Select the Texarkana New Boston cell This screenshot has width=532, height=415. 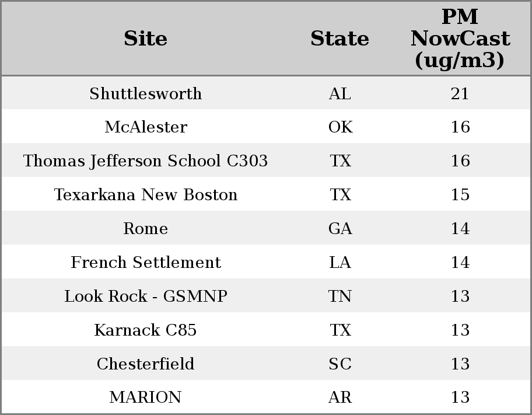coord(146,194)
